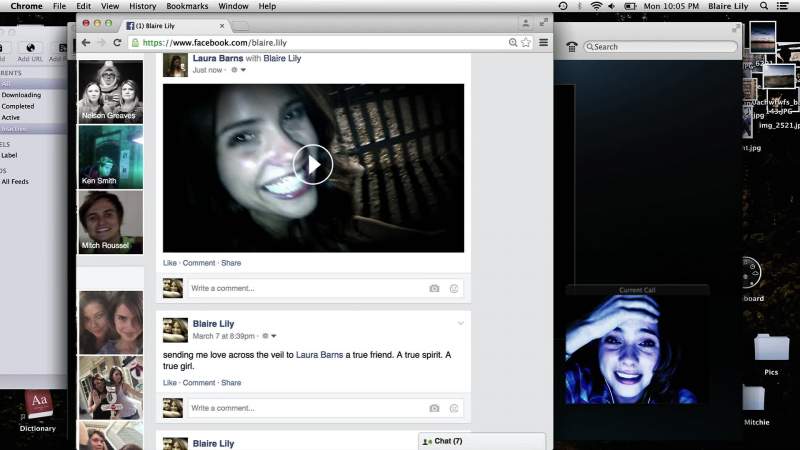Open Chrome's hamburger menu
This screenshot has width=800, height=450.
(x=543, y=42)
